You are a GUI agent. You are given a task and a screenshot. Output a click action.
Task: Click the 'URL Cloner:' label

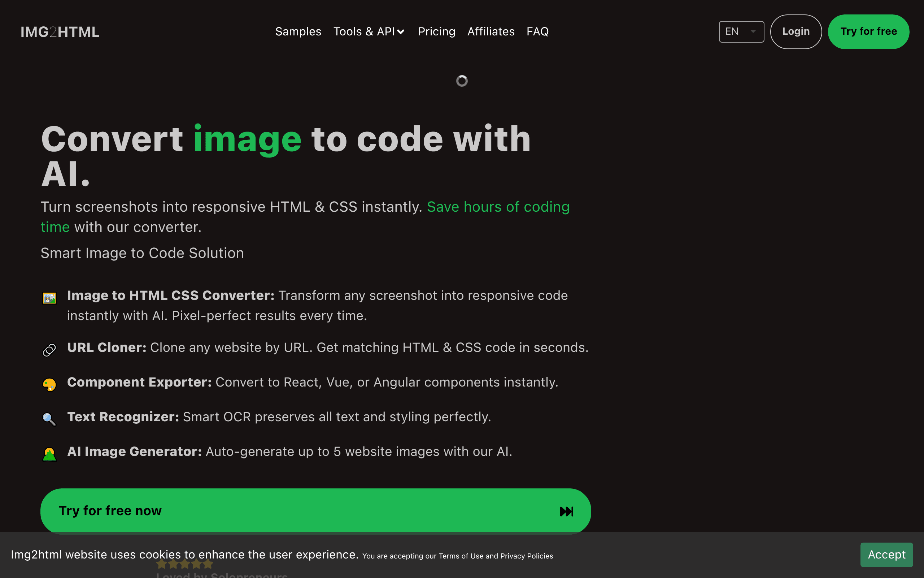(x=106, y=348)
